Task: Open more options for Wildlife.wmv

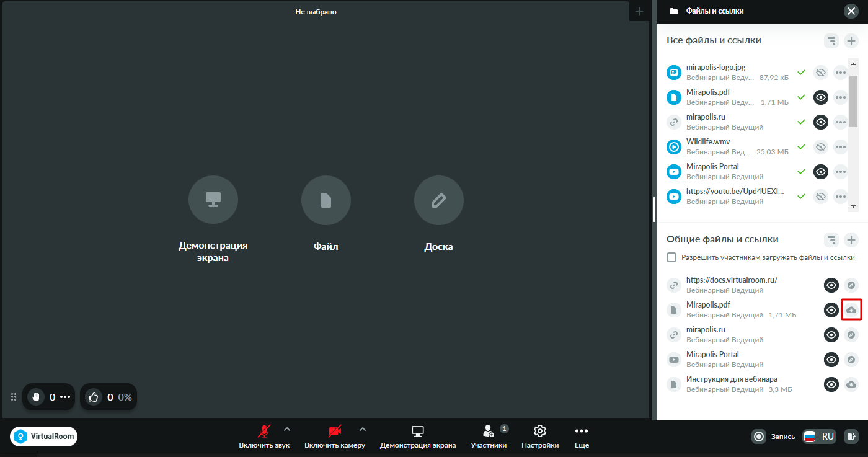Action: [x=841, y=147]
